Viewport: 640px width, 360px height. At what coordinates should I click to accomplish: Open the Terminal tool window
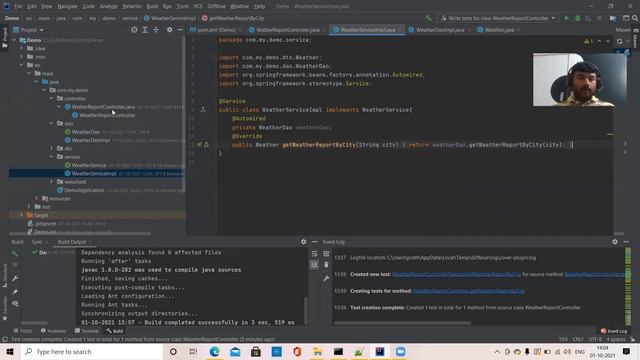87,331
